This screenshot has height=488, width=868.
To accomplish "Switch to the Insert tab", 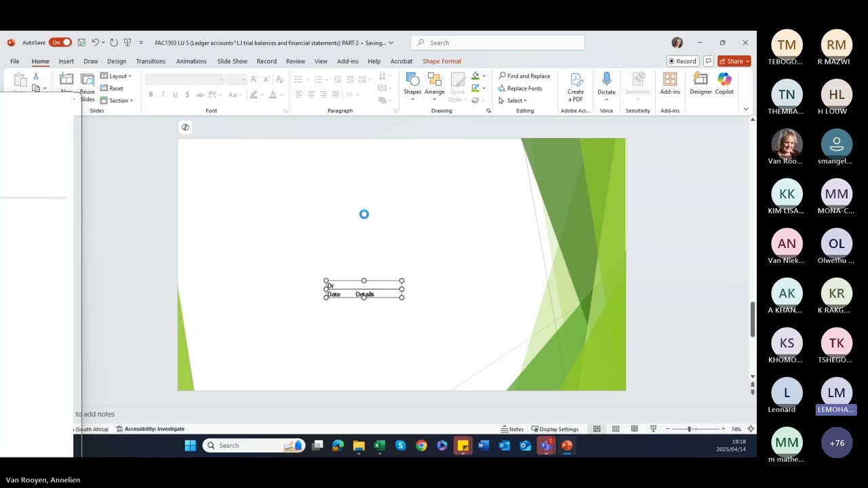I will tap(66, 61).
